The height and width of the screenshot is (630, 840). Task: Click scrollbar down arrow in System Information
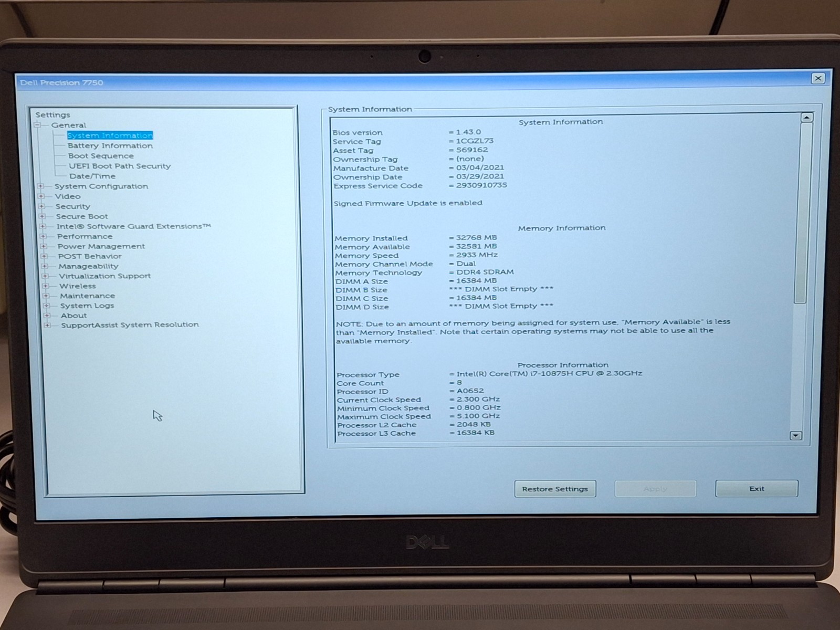coord(796,435)
